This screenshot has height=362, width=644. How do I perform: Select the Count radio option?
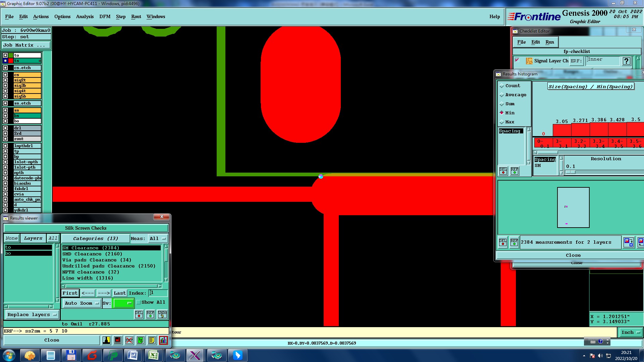[502, 86]
